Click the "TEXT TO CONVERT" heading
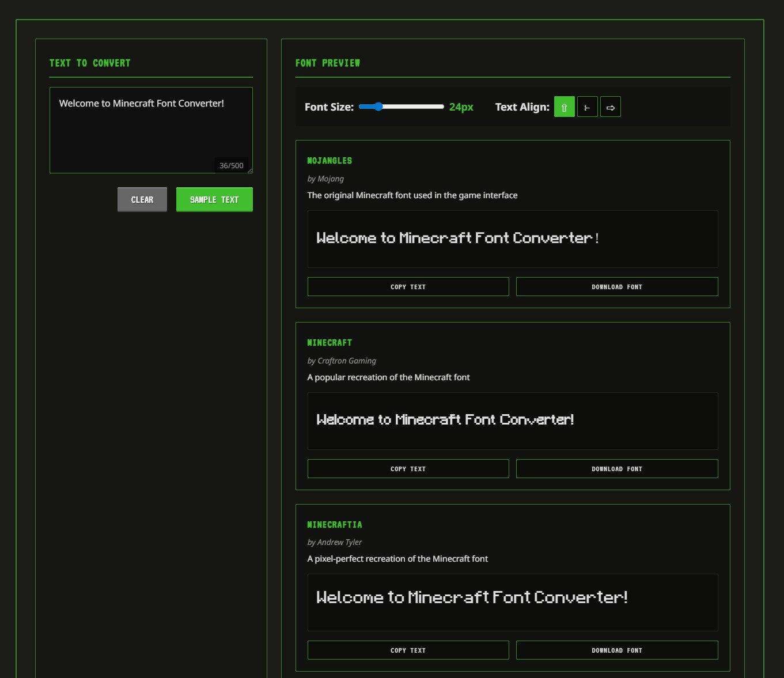Viewport: 784px width, 678px height. [90, 63]
